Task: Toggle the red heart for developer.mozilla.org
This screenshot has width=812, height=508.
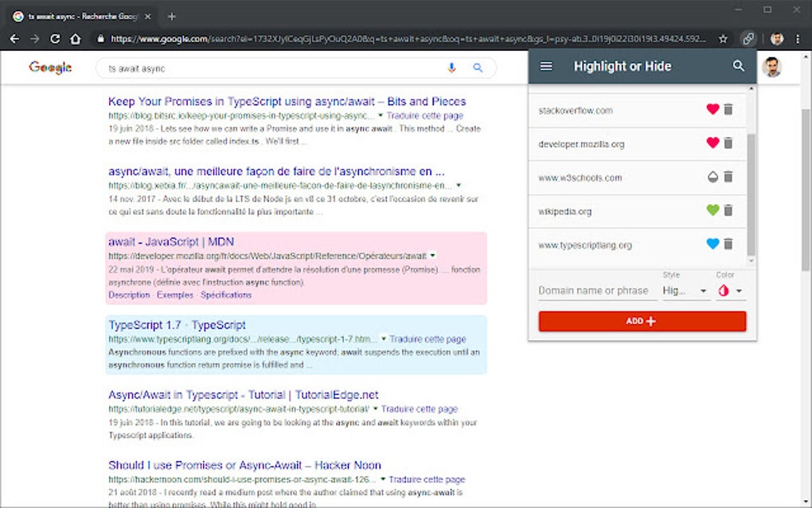Action: pyautogui.click(x=712, y=143)
